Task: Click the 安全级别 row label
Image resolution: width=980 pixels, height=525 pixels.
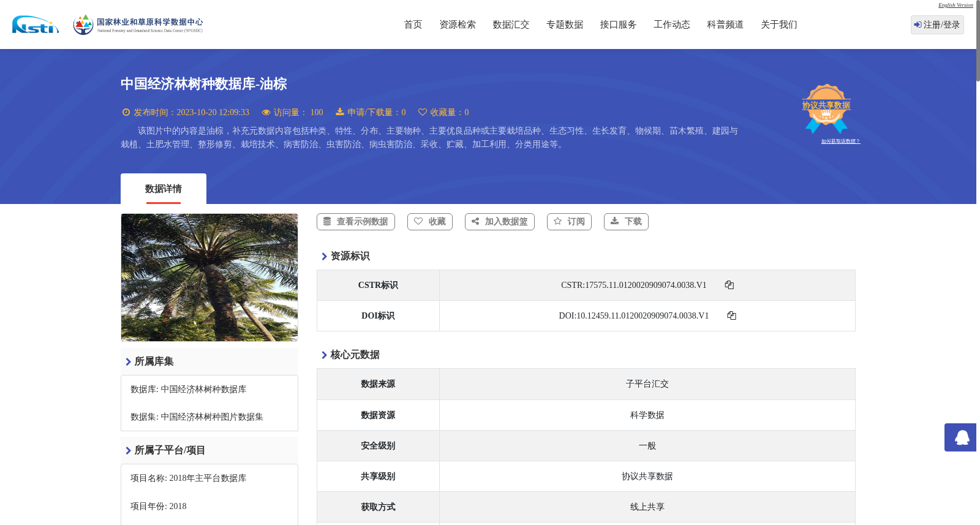Action: point(378,446)
